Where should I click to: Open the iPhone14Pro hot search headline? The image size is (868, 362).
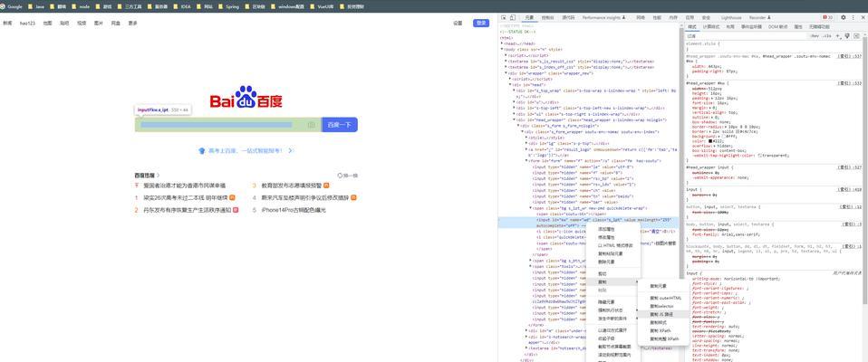[x=294, y=210]
